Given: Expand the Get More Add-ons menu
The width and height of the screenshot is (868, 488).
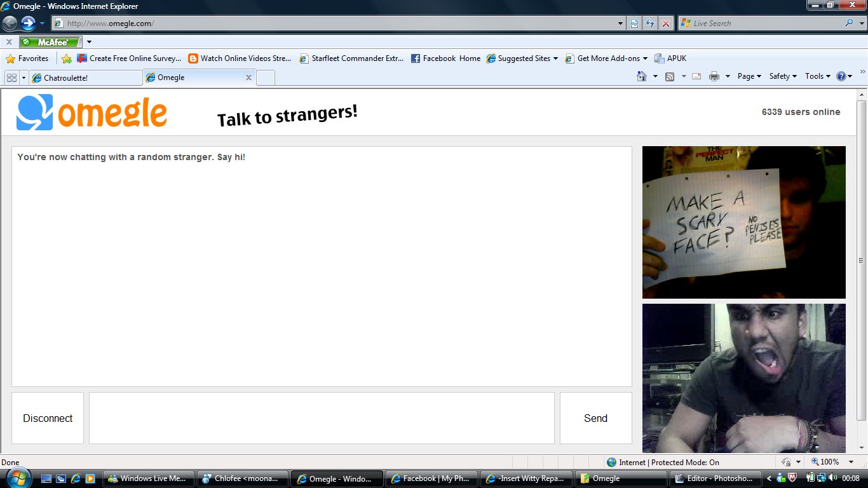Looking at the screenshot, I should 606,58.
